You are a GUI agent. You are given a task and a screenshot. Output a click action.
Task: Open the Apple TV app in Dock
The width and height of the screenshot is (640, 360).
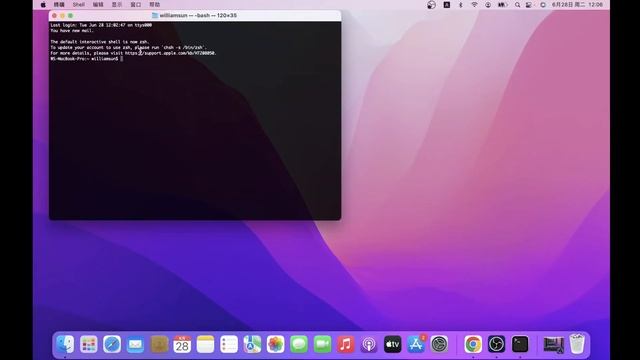point(393,344)
